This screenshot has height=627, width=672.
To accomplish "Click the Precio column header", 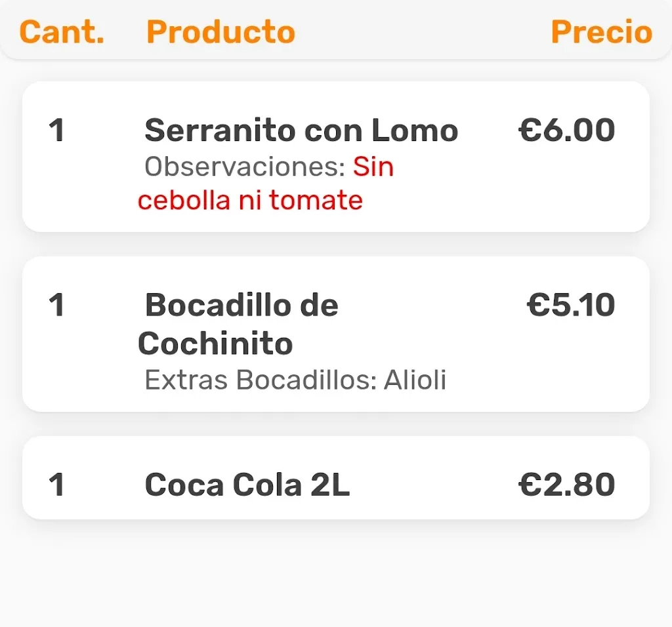I will (x=601, y=31).
